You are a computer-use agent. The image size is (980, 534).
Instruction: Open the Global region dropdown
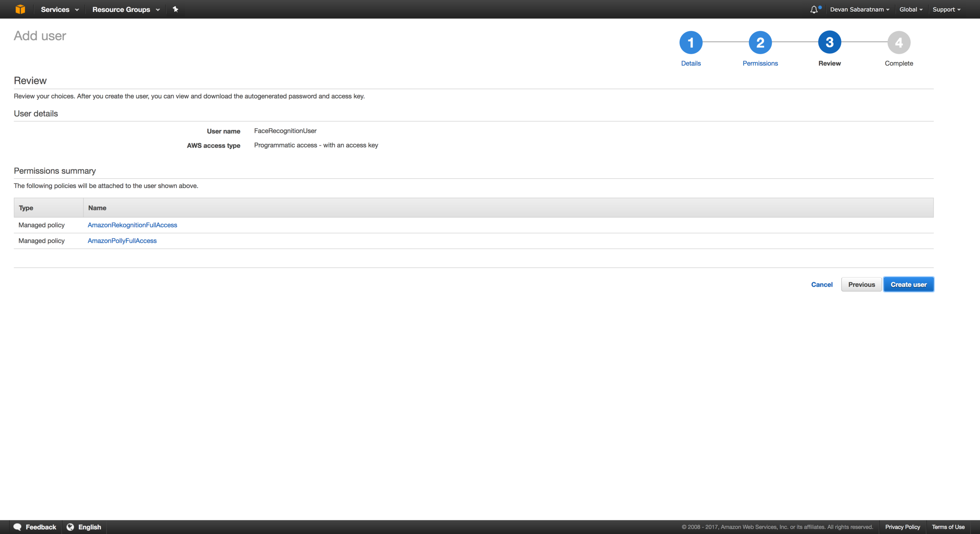pos(911,9)
